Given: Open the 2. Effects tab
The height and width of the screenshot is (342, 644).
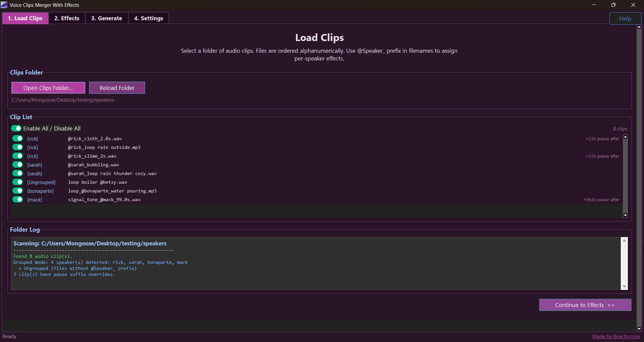Looking at the screenshot, I should click(67, 18).
